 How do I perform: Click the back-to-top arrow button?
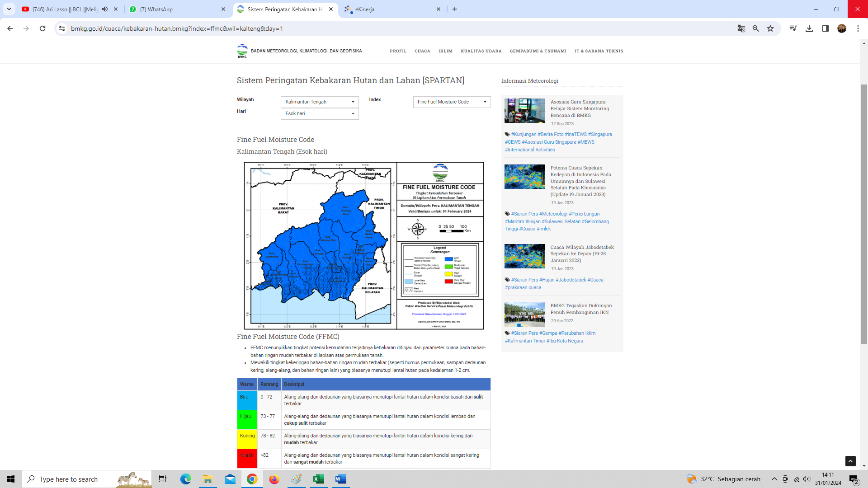pos(850,461)
